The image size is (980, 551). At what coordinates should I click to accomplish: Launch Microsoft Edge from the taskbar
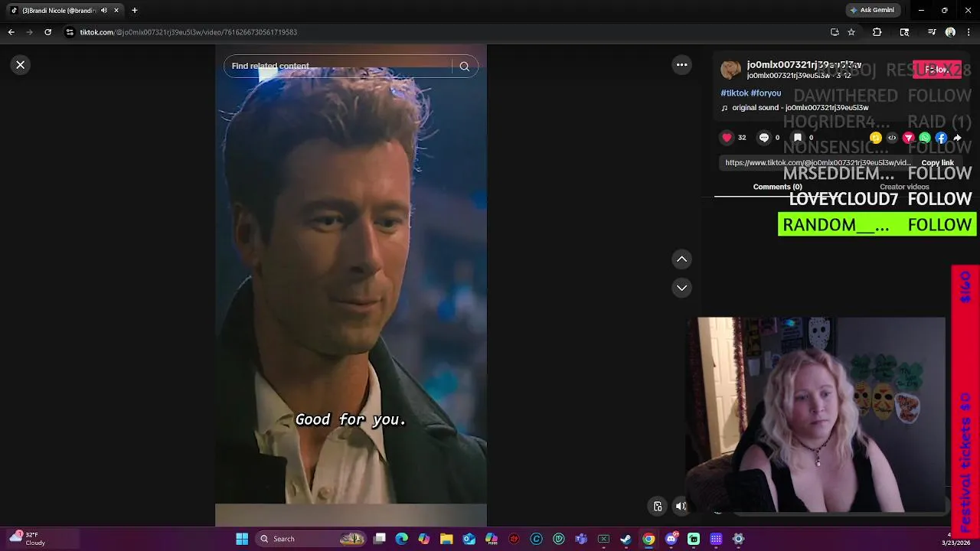pyautogui.click(x=402, y=539)
